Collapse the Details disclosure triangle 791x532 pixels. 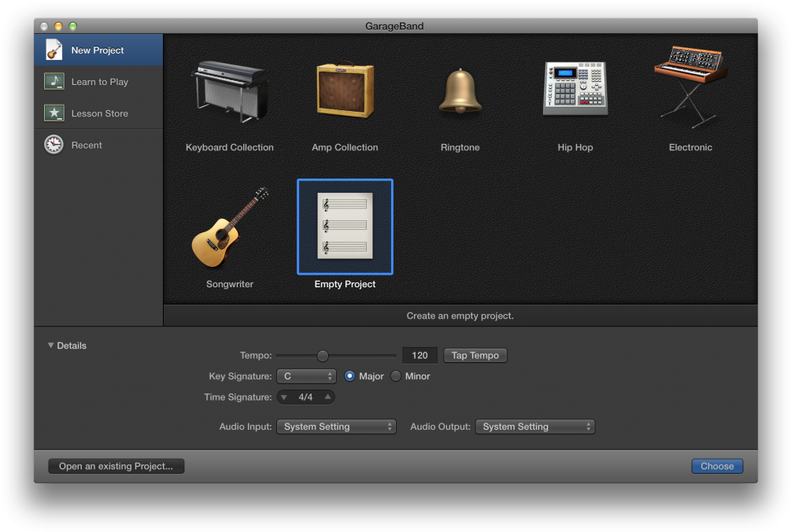coord(50,345)
